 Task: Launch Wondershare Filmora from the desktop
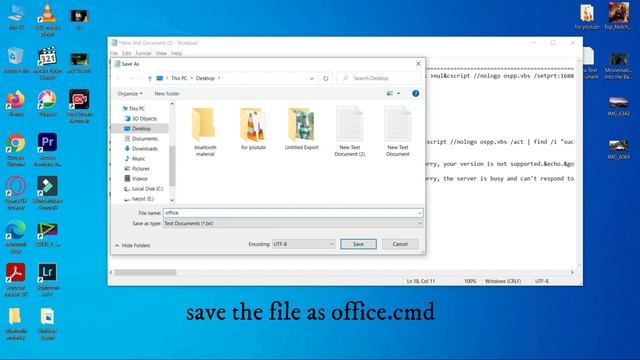(47, 193)
